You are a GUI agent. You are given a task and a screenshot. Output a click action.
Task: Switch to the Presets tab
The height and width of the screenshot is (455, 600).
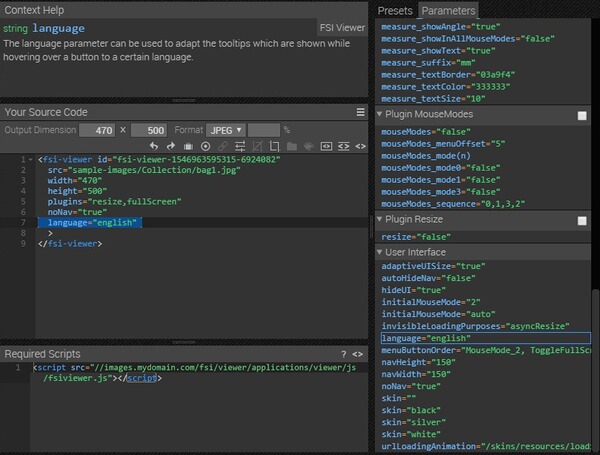pos(394,10)
